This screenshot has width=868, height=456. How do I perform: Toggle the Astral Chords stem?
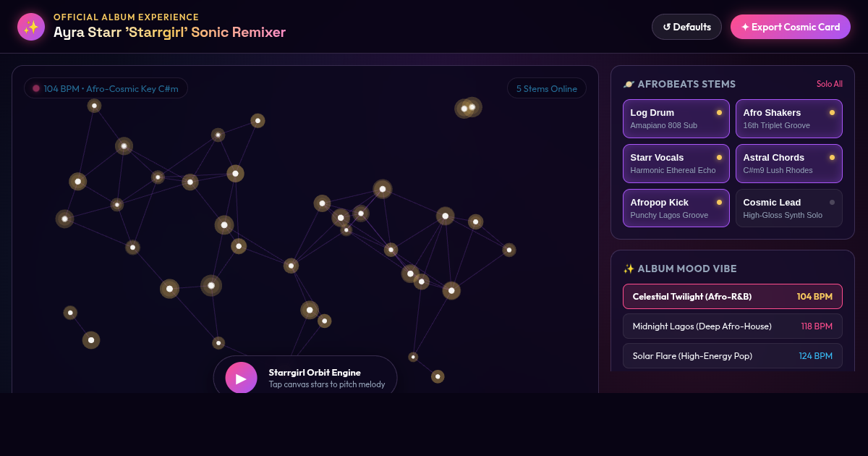tap(789, 164)
